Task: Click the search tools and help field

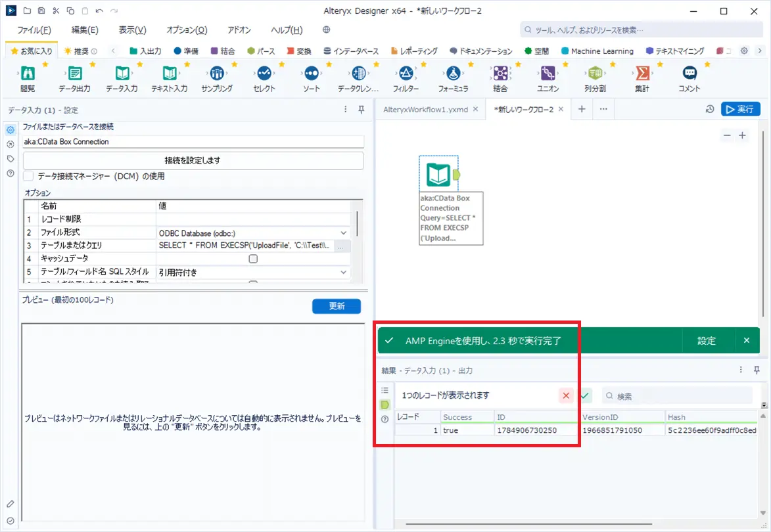Action: [x=642, y=30]
